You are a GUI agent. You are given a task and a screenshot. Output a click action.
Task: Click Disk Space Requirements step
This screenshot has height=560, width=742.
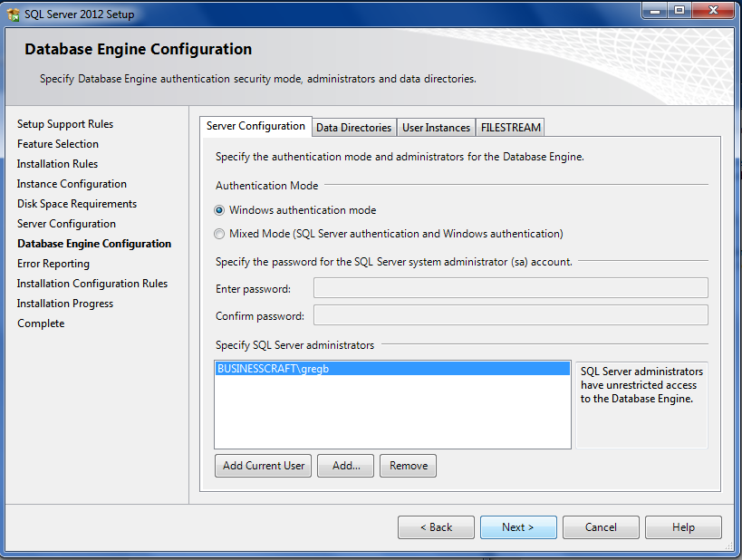[x=77, y=204]
